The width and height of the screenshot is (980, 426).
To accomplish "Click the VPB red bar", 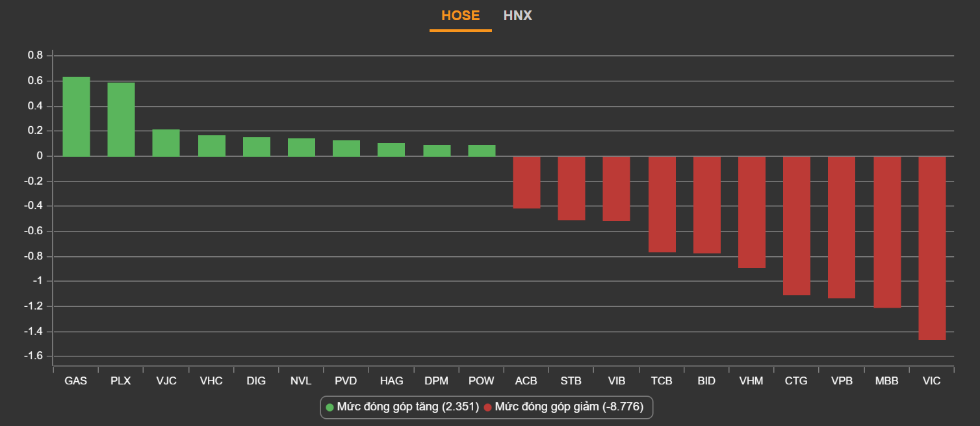I will click(842, 227).
